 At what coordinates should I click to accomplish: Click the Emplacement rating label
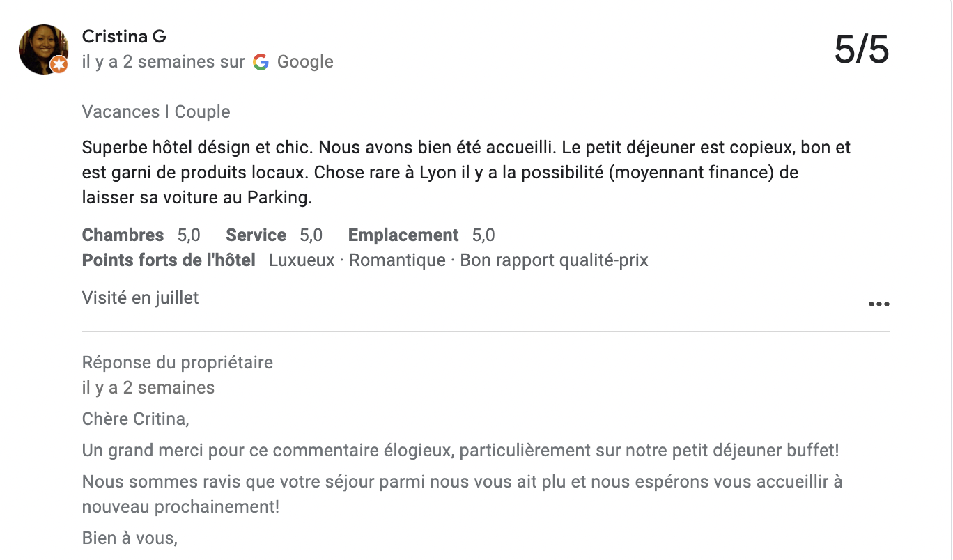403,235
